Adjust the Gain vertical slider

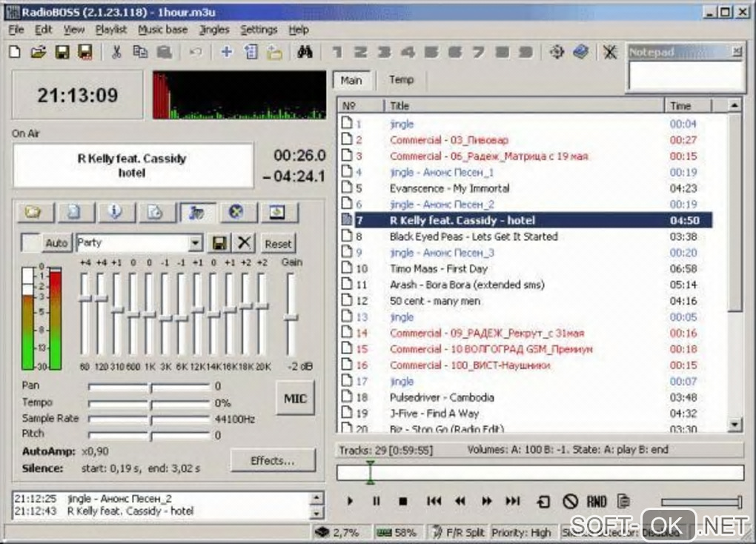pyautogui.click(x=291, y=316)
